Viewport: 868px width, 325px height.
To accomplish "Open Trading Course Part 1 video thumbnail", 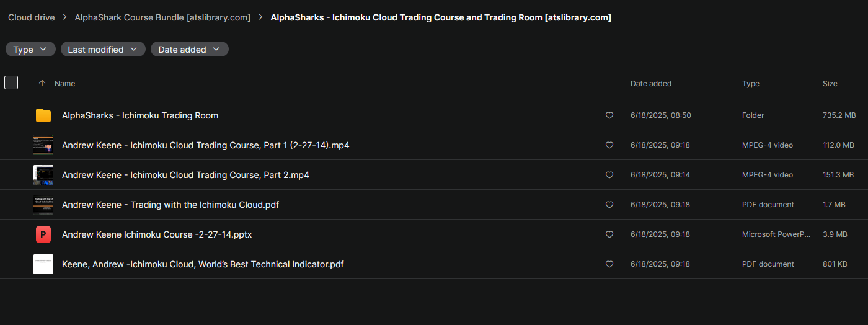I will pyautogui.click(x=43, y=145).
